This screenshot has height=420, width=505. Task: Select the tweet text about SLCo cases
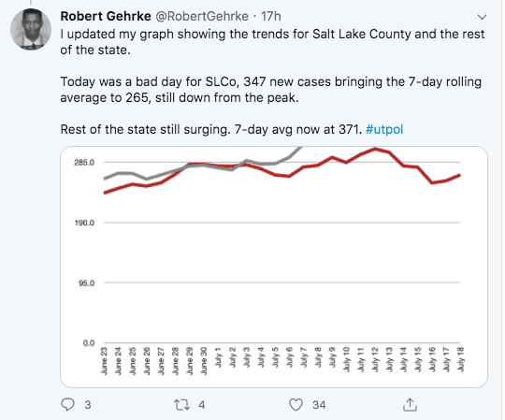tap(270, 90)
